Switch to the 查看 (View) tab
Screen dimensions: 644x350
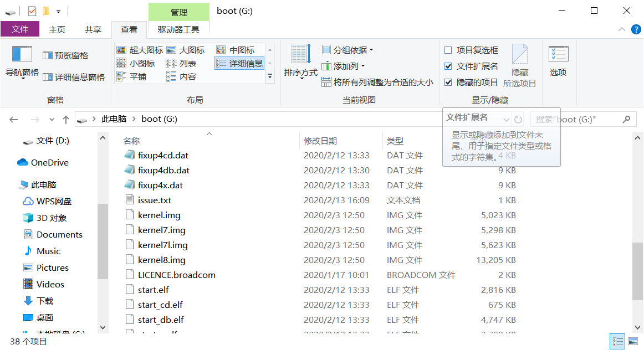tap(129, 29)
